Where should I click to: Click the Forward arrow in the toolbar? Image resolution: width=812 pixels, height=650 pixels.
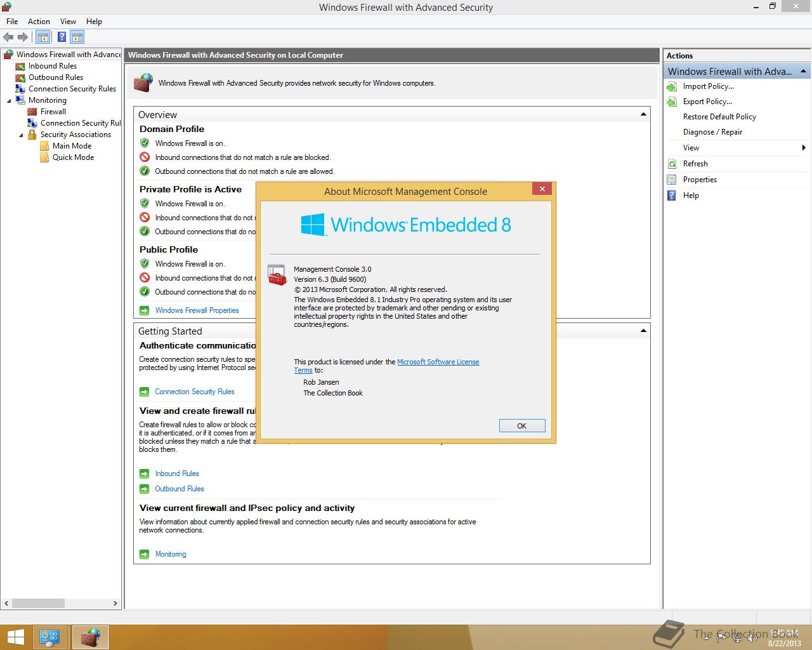[x=23, y=37]
